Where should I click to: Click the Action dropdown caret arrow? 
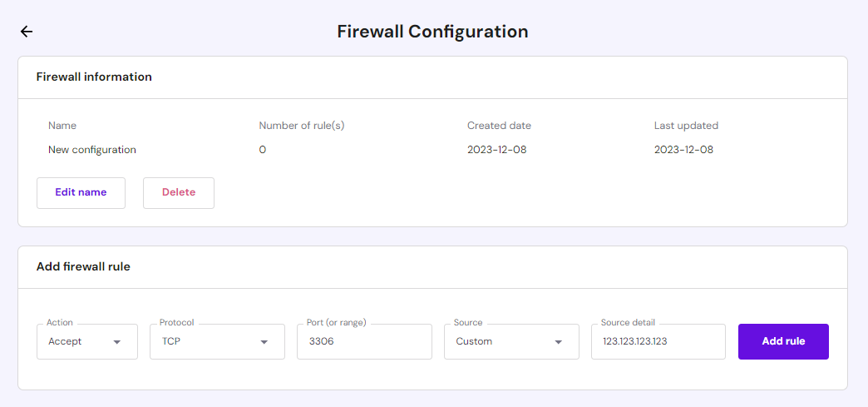point(117,342)
